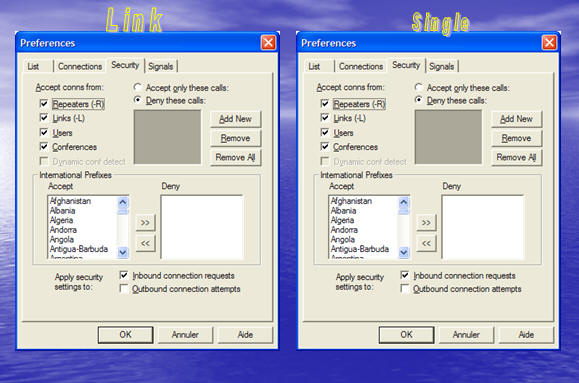Image resolution: width=579 pixels, height=383 pixels.
Task: Click Remove button in Link window
Action: 236,138
